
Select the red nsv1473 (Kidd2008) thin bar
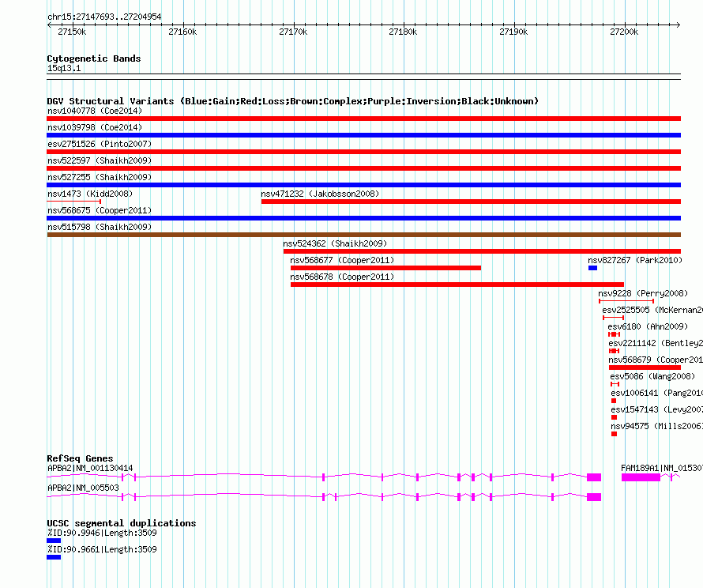coord(74,202)
